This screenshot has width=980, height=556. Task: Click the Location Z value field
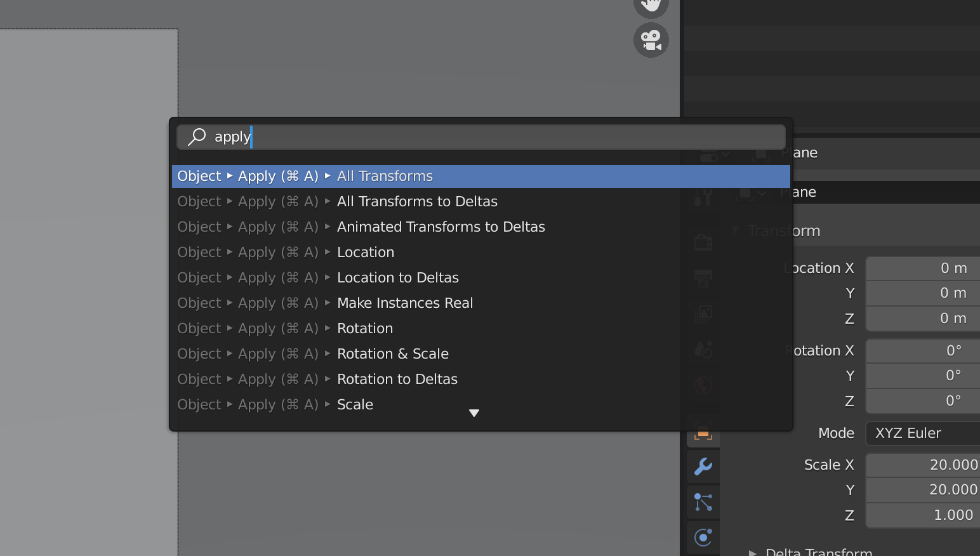pos(923,318)
